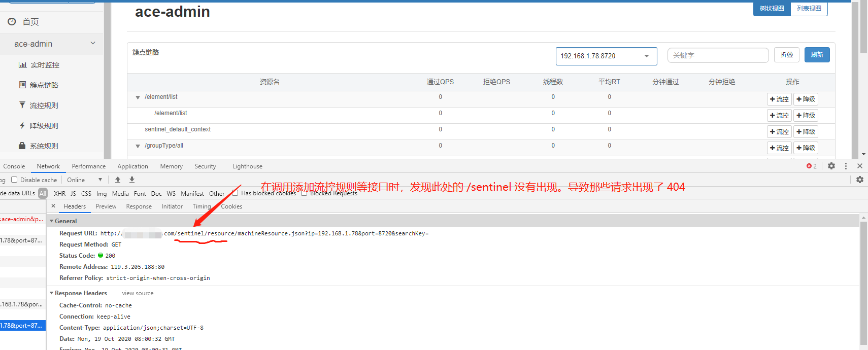Collapse the General headers section

pos(51,221)
